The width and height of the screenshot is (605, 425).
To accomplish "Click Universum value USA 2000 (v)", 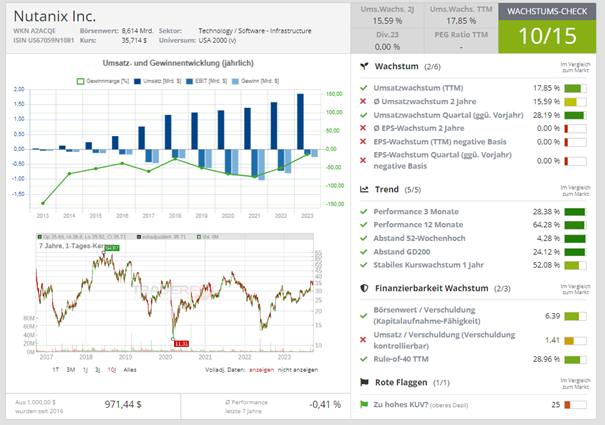I will click(x=217, y=40).
